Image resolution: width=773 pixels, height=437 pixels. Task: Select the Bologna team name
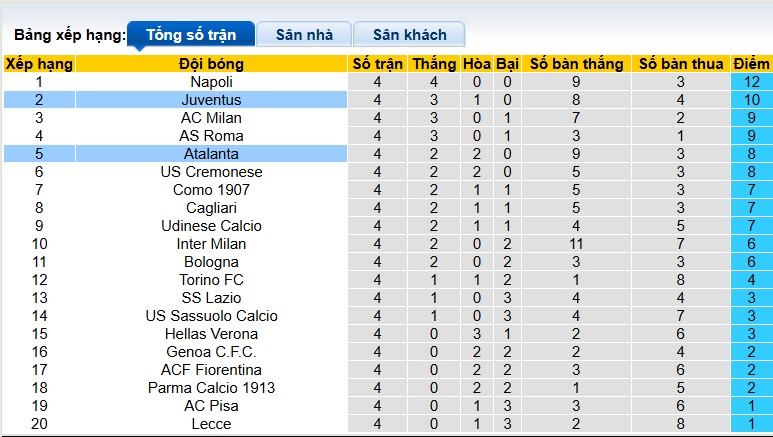[x=211, y=262]
